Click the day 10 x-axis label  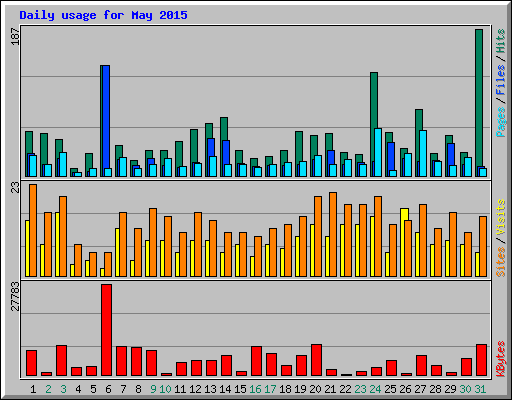165,389
